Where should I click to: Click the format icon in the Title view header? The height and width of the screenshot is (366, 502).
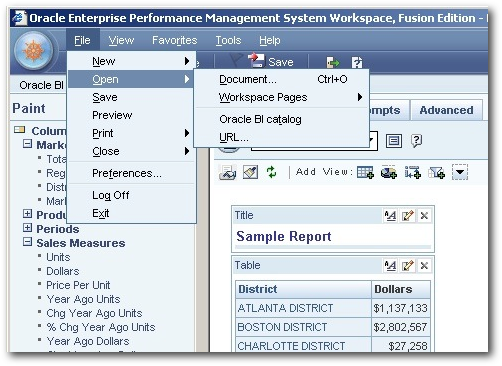(x=390, y=216)
